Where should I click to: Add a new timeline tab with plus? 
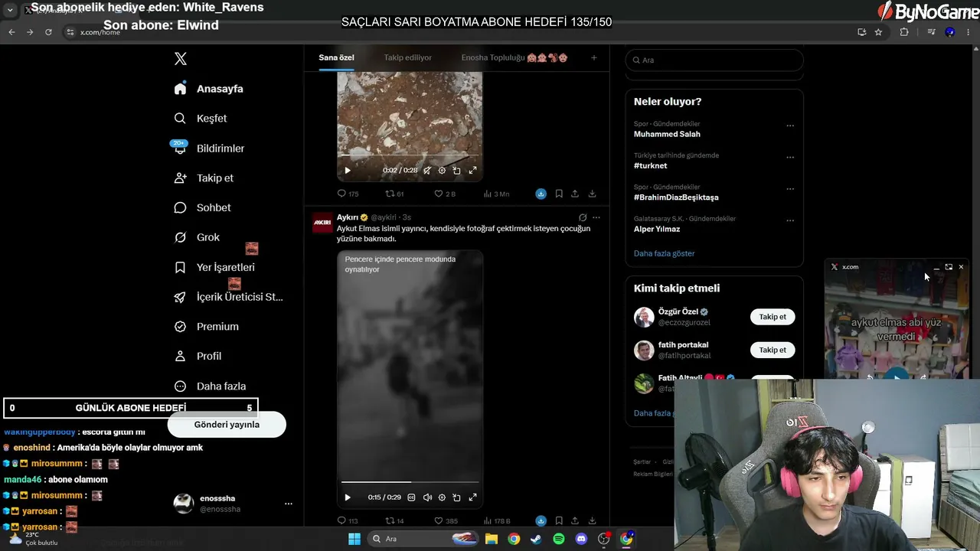[593, 58]
